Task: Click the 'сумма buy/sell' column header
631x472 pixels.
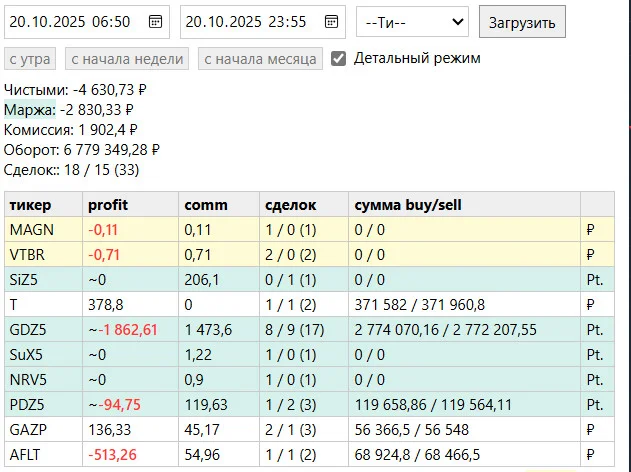Action: tap(464, 205)
